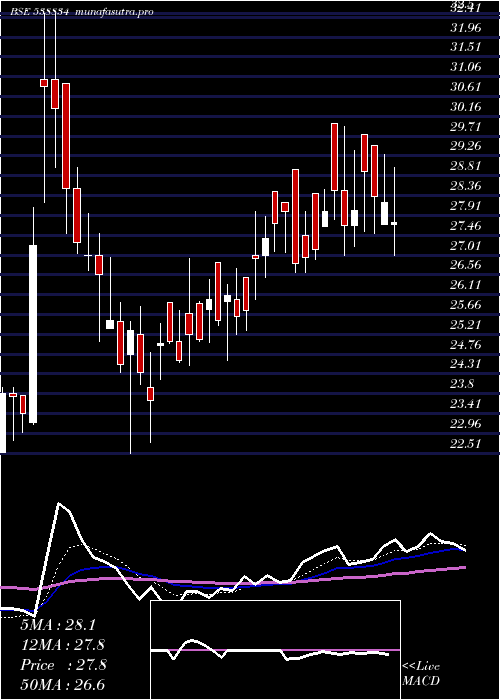Select the 31.51 price axis label

tap(466, 47)
